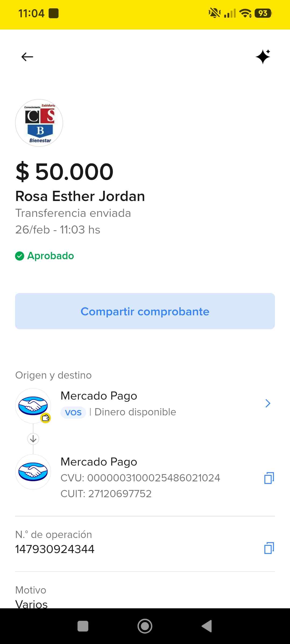Screen dimensions: 290x644
Task: Tap the $ 50.000 transfer amount
Action: [65, 172]
